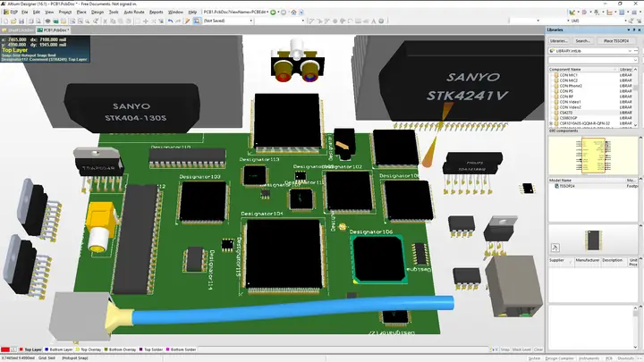The height and width of the screenshot is (362, 644).
Task: Click the red current layer color swatch
Action: (5, 349)
